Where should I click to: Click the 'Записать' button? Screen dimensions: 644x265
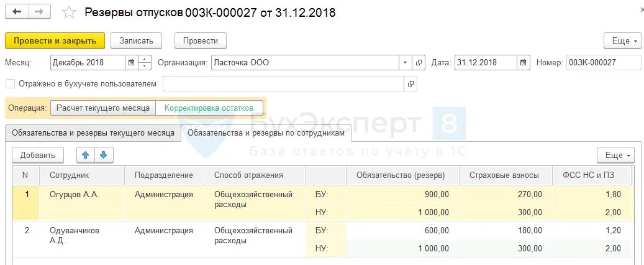click(137, 40)
